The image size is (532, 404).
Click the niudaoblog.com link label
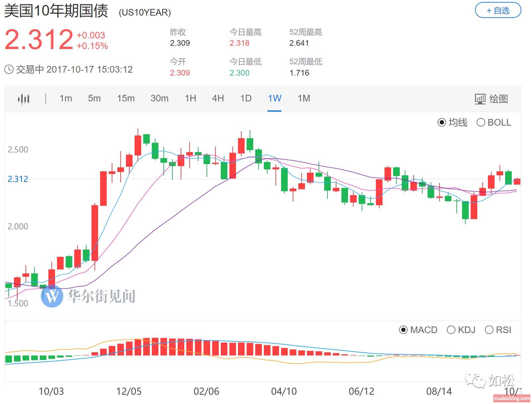[511, 399]
